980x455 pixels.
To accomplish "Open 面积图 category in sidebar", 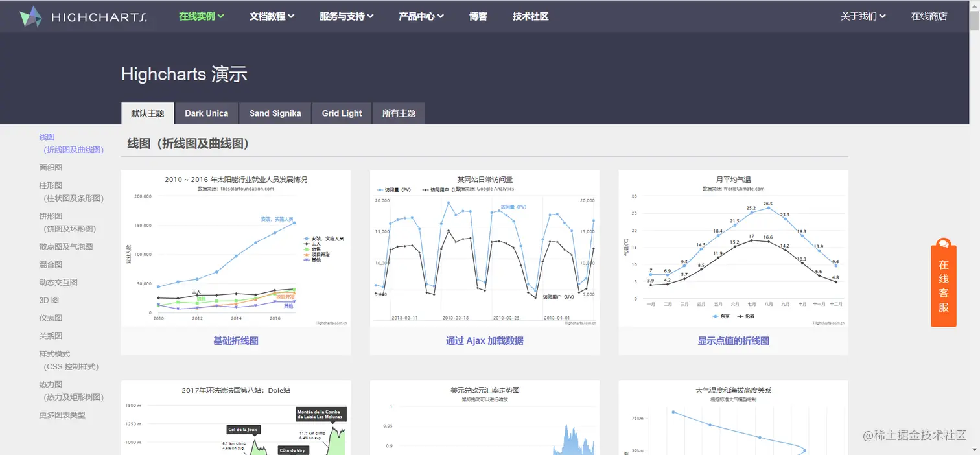I will [51, 167].
